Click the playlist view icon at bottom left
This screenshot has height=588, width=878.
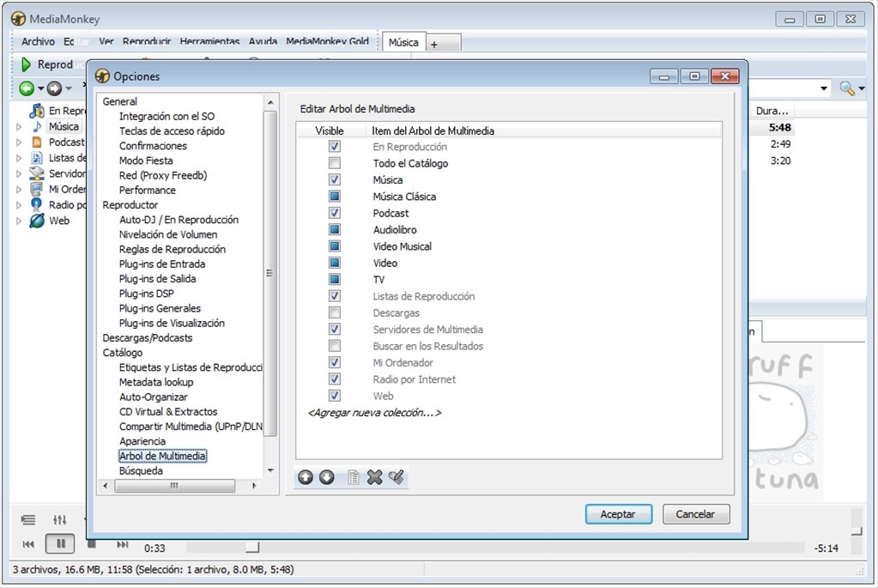(28, 519)
